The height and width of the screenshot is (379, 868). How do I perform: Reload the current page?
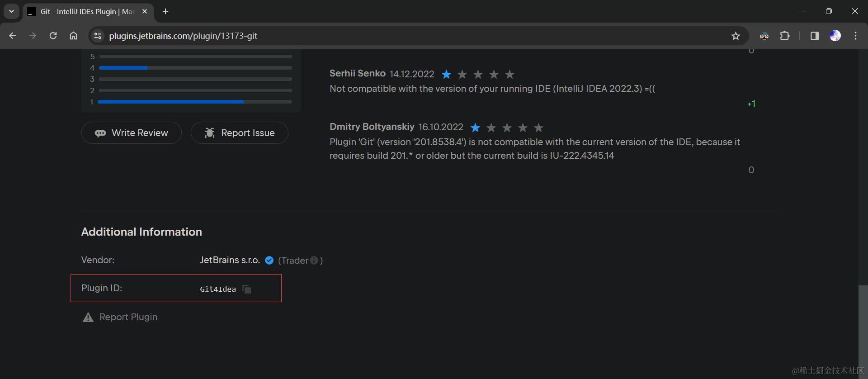(x=53, y=36)
